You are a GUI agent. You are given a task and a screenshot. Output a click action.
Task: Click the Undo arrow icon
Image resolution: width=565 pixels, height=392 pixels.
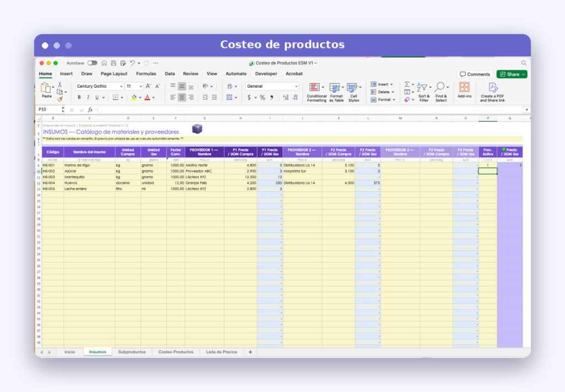132,63
